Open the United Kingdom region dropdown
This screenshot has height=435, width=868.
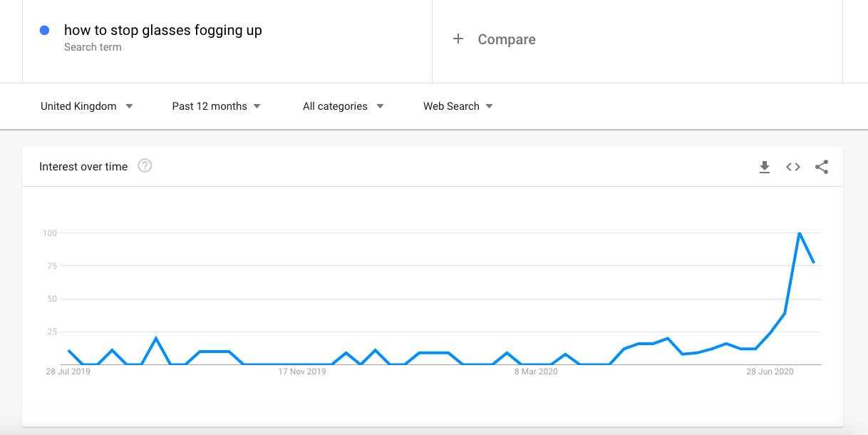pos(87,106)
